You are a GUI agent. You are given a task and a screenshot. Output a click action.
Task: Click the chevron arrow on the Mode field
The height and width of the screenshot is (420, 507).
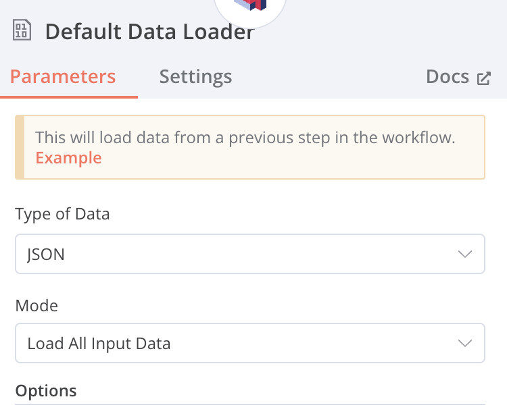(x=464, y=343)
